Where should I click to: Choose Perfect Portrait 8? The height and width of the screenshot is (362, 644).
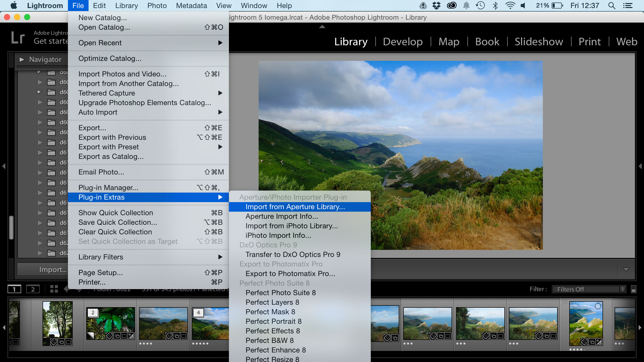pos(300,321)
